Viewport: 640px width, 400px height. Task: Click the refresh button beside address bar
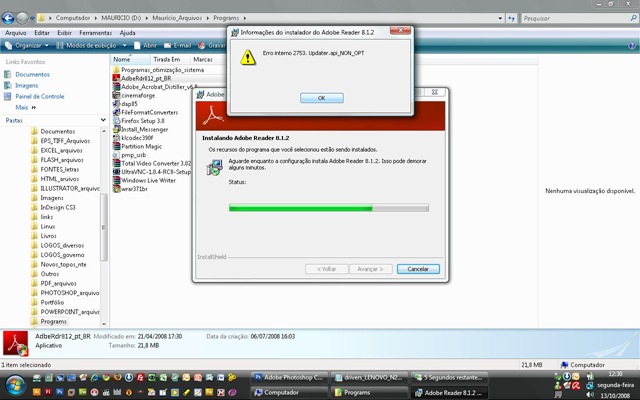pyautogui.click(x=511, y=18)
